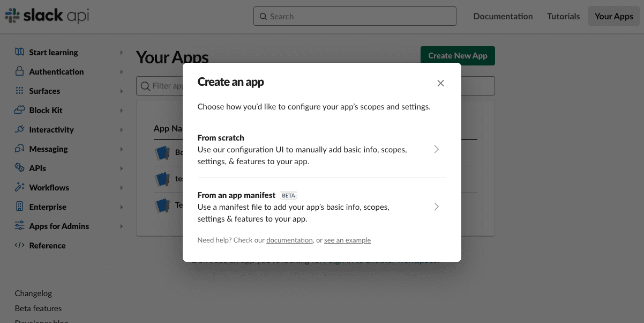The width and height of the screenshot is (644, 323).
Task: Click the top Search input field
Action: [355, 16]
